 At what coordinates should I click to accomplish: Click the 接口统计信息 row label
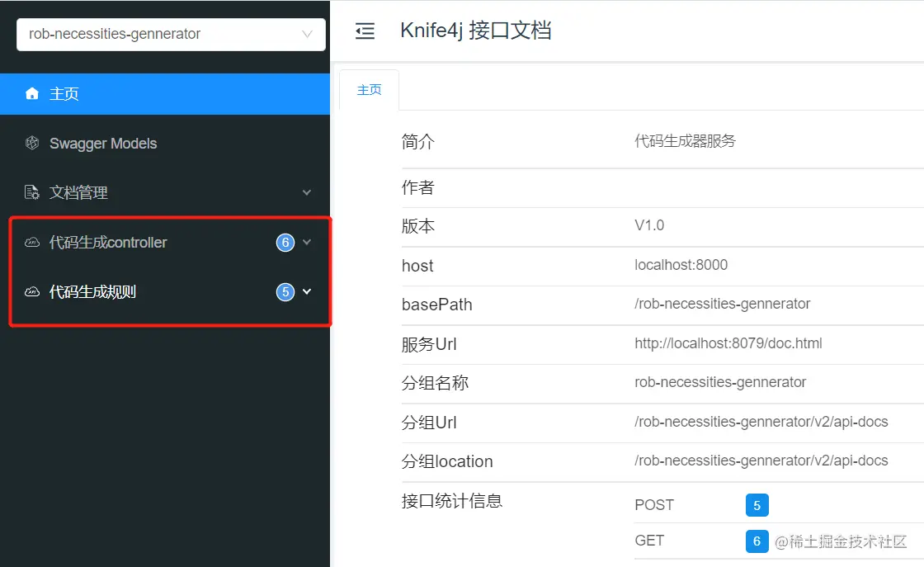coord(451,501)
